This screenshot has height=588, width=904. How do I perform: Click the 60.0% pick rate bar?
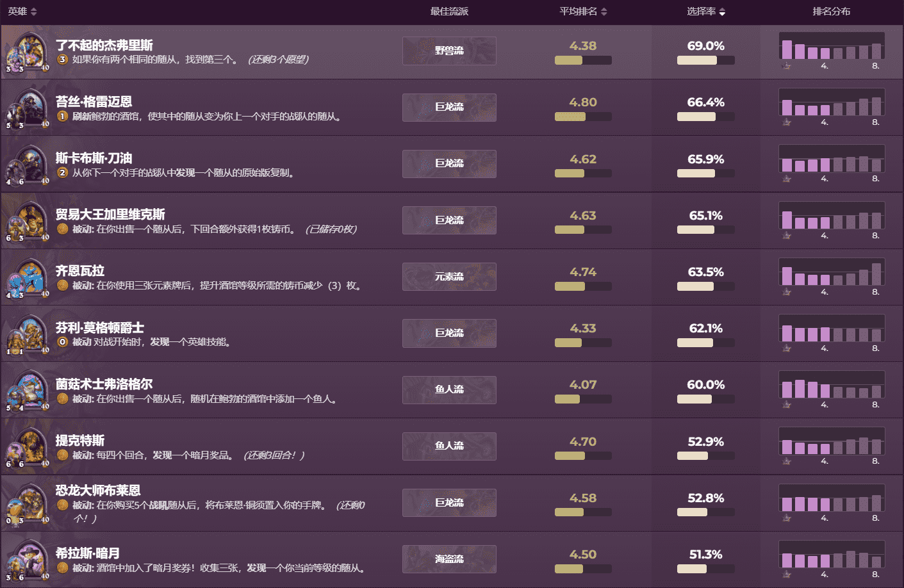706,399
